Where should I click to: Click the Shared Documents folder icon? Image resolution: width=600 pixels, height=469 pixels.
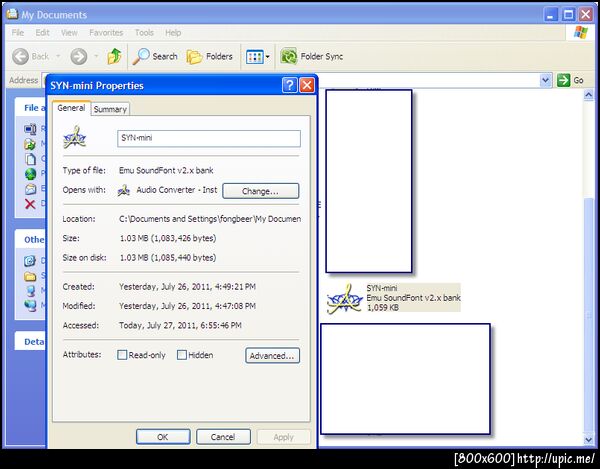tap(30, 276)
